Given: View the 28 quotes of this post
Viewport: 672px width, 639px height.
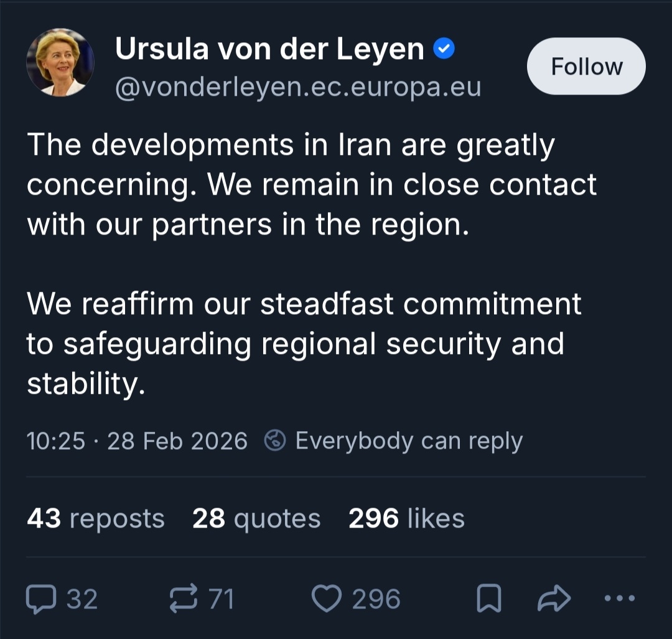Looking at the screenshot, I should pyautogui.click(x=256, y=518).
